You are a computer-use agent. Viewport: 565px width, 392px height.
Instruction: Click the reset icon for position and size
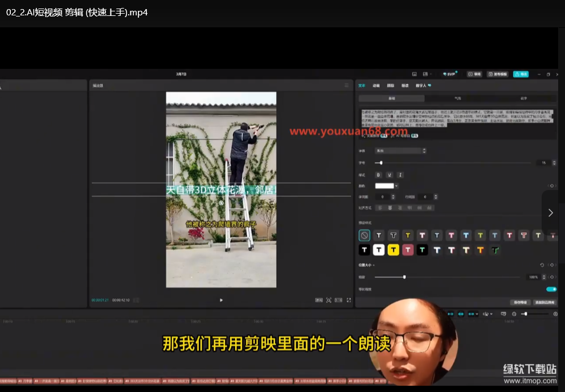[x=542, y=265]
